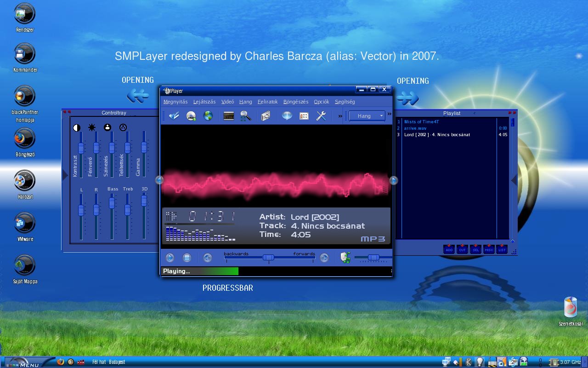
Task: Open preferences with the wrench icon
Action: pos(321,116)
